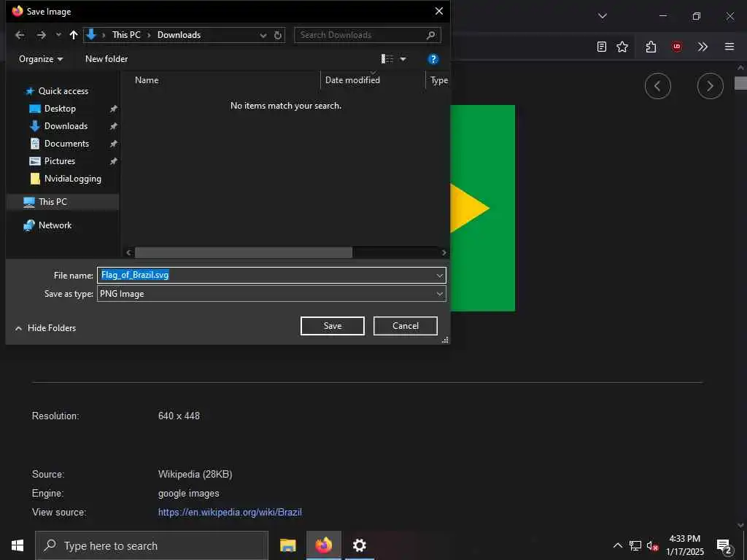Bookmark this page with star icon

tap(622, 47)
